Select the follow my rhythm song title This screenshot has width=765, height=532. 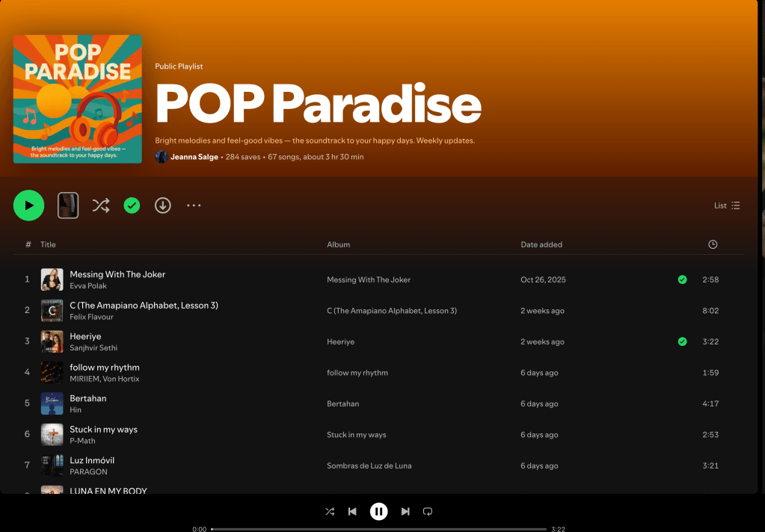105,367
